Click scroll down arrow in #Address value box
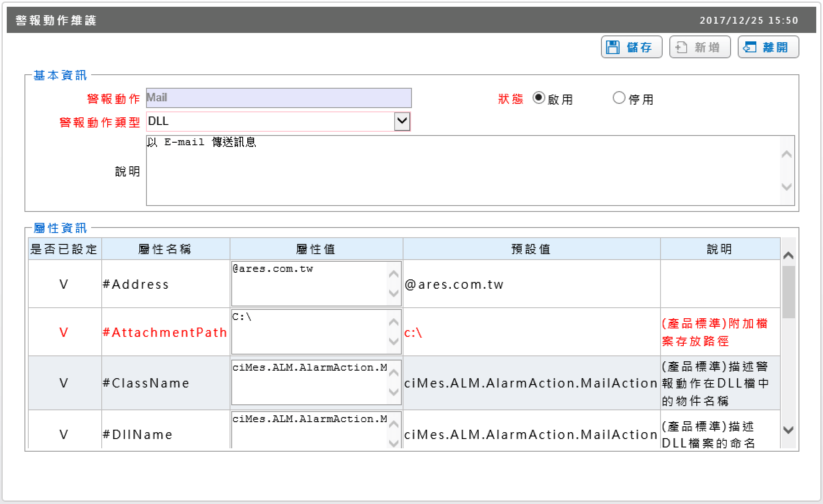823x504 pixels. [394, 293]
